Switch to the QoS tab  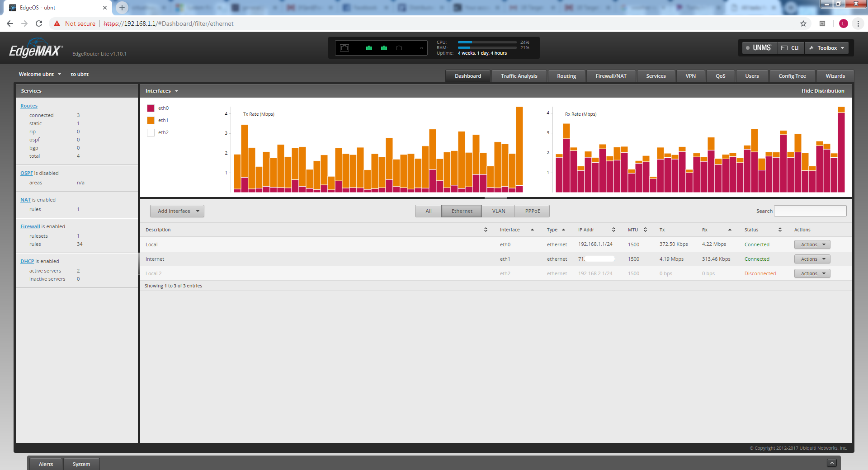click(x=720, y=76)
